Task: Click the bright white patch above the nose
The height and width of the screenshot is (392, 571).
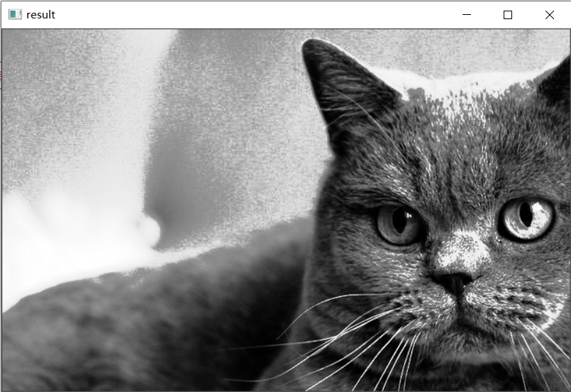Action: 460,250
